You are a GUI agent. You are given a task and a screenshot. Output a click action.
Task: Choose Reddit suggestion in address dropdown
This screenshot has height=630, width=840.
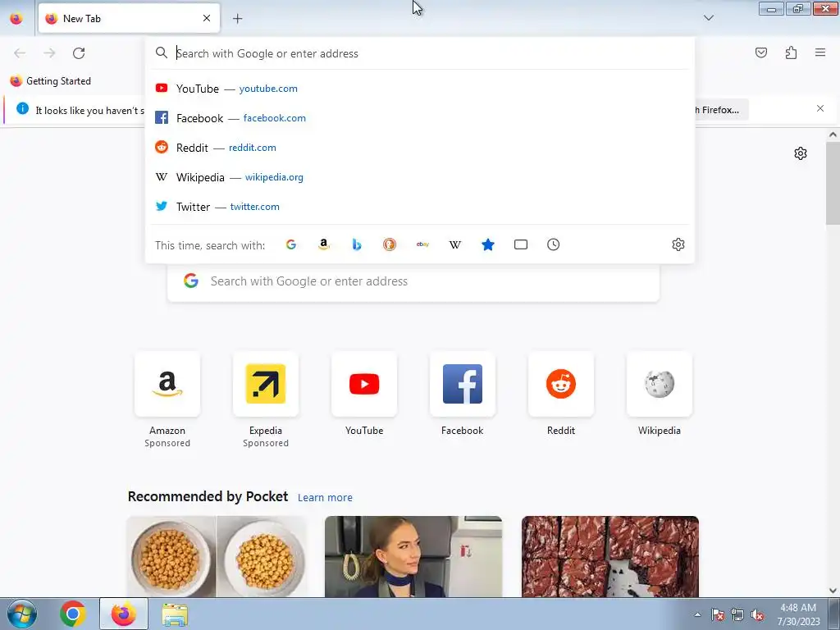click(419, 148)
